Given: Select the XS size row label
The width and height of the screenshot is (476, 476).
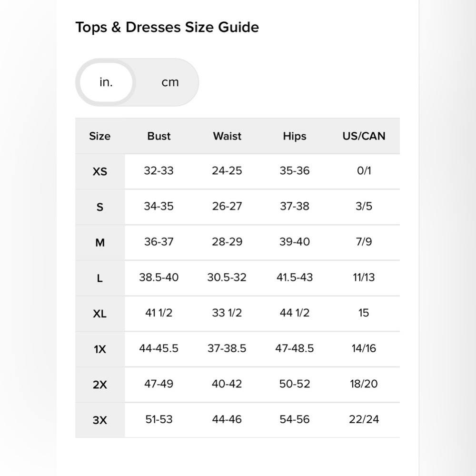Looking at the screenshot, I should click(x=100, y=171).
